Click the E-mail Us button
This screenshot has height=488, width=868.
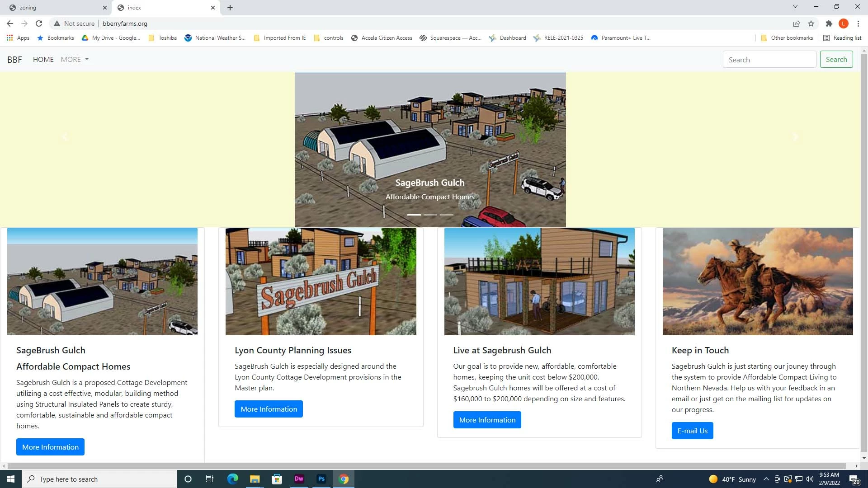click(x=692, y=431)
